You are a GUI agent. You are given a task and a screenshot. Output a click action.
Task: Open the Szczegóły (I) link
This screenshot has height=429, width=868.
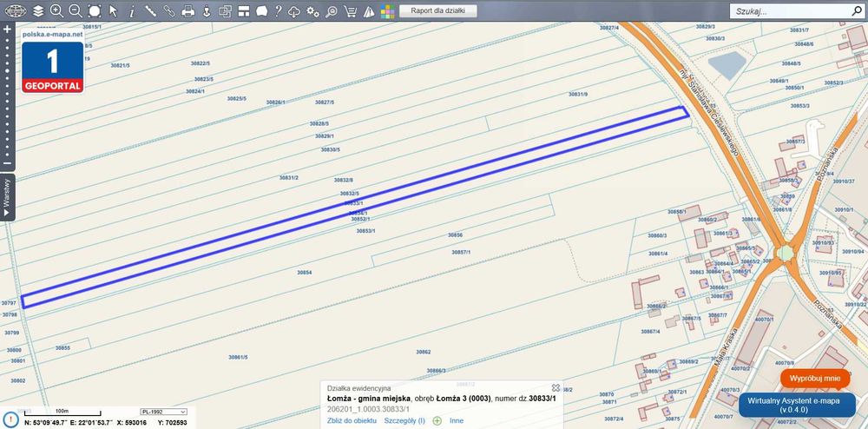tap(404, 420)
